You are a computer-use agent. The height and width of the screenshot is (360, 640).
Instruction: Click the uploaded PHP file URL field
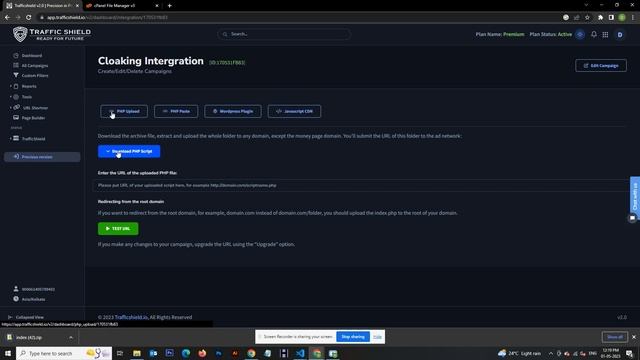(x=361, y=185)
